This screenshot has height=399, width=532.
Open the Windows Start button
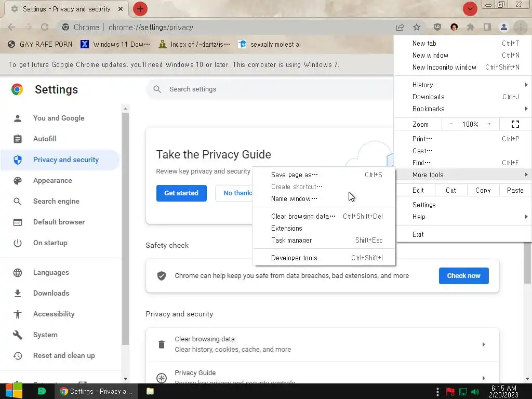[x=14, y=391]
